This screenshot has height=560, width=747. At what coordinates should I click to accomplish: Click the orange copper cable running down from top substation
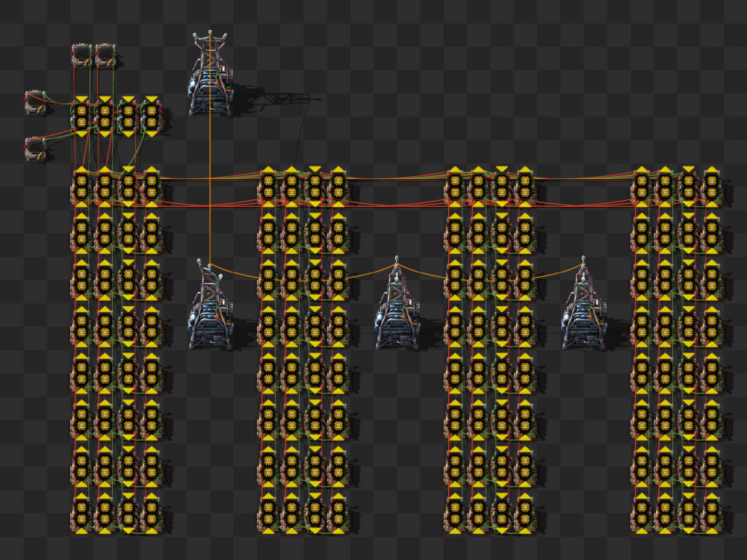(x=210, y=148)
